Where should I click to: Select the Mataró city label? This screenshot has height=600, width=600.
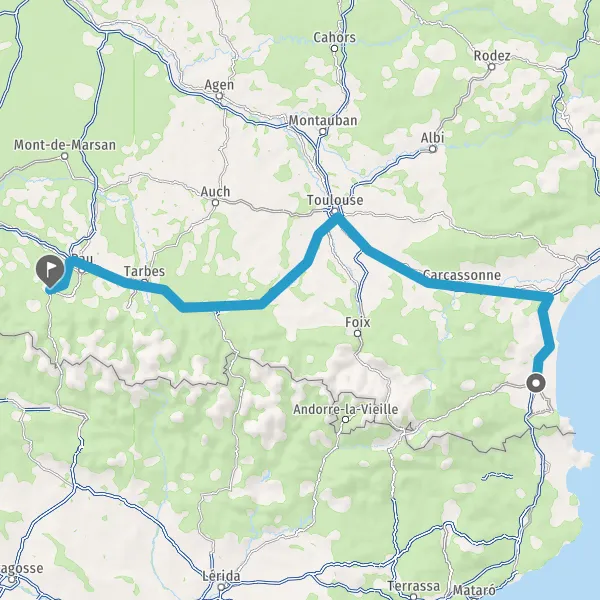coord(473,590)
